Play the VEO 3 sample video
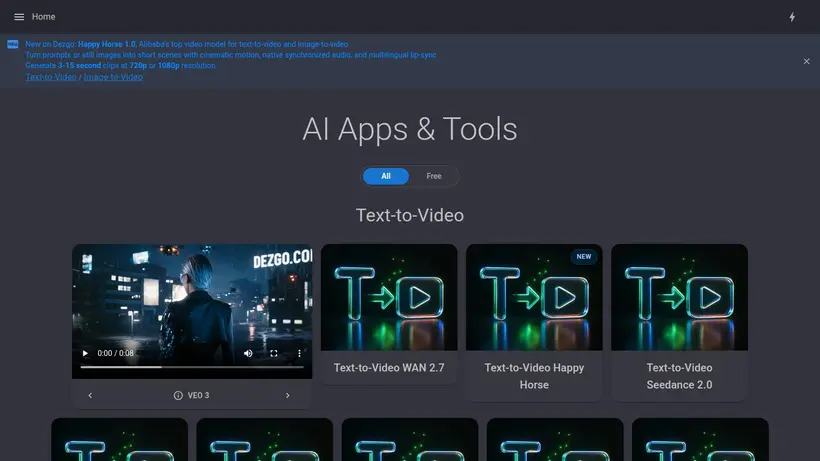Viewport: 820px width, 461px height. click(x=85, y=353)
